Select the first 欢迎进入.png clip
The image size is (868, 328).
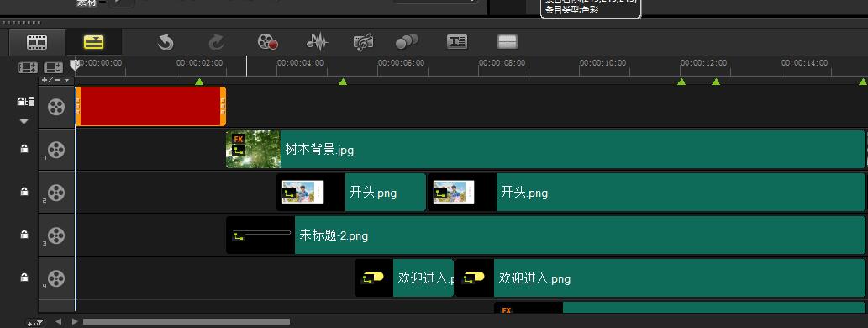pyautogui.click(x=404, y=278)
